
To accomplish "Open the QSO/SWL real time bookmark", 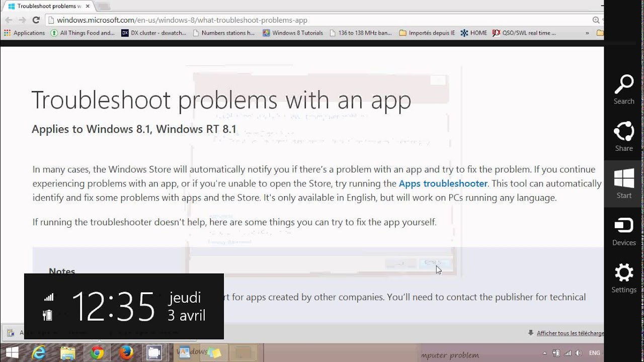I will point(524,33).
